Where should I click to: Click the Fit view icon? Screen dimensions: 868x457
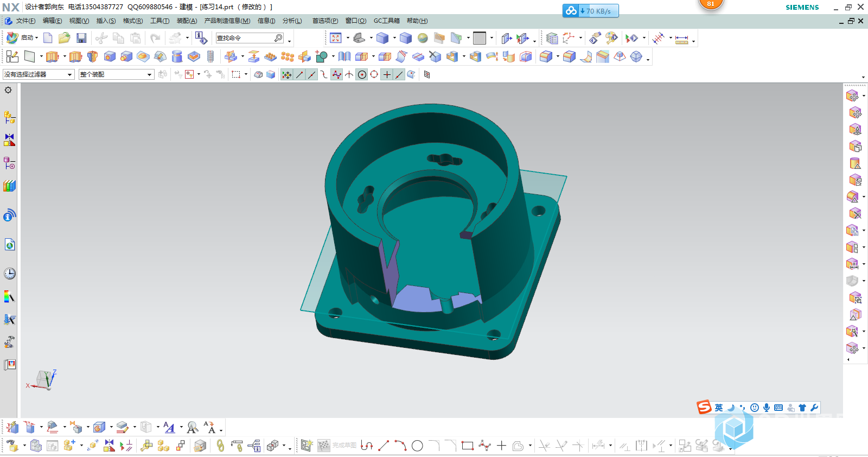point(336,38)
